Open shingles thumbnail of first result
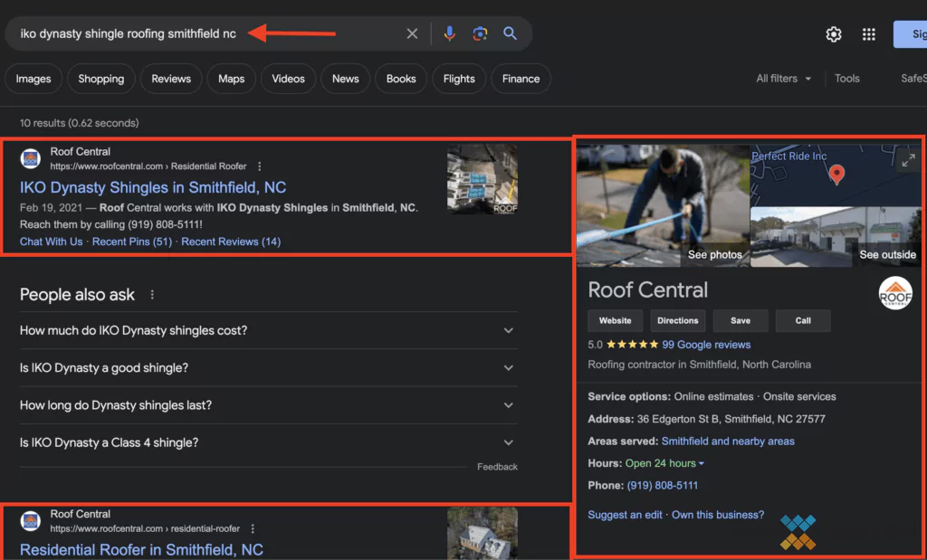Viewport: 927px width, 560px height. [x=482, y=179]
